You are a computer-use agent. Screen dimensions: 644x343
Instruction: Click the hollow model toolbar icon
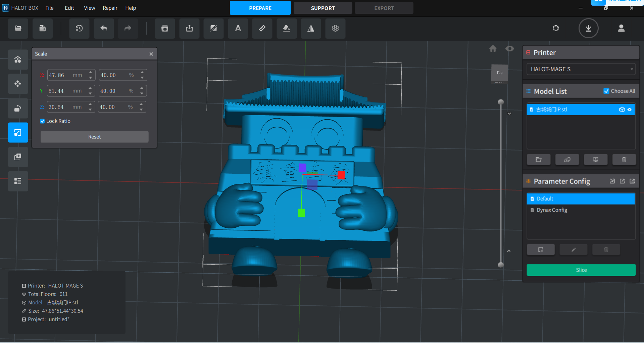(165, 29)
